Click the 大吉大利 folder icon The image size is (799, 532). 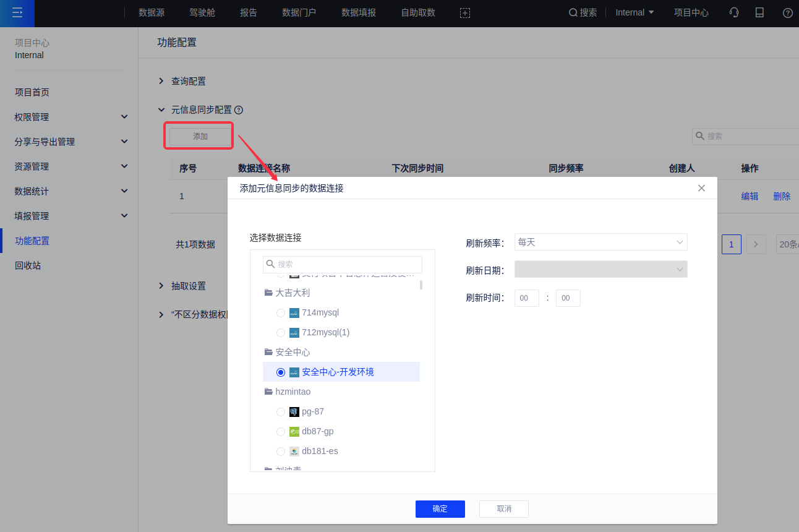pyautogui.click(x=268, y=293)
